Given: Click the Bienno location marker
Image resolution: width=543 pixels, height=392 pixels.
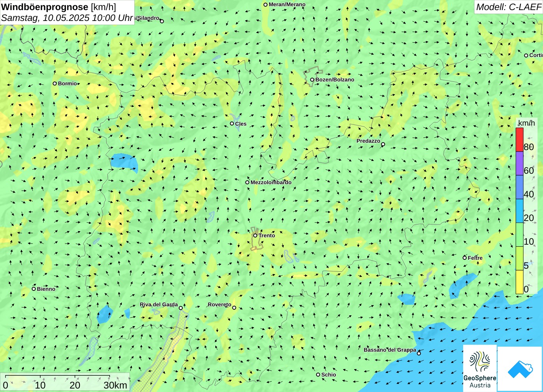Looking at the screenshot, I should [34, 289].
